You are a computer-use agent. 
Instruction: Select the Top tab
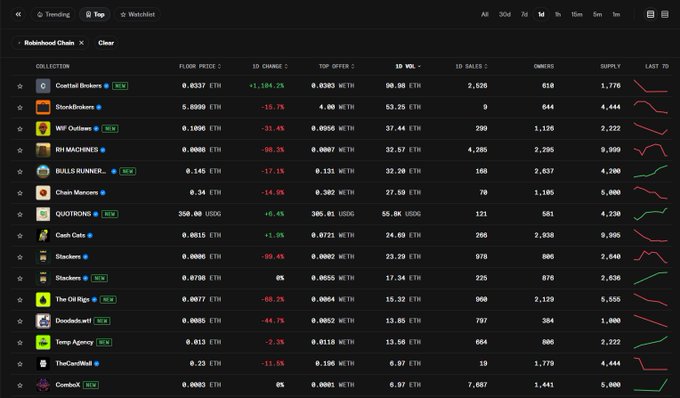(x=95, y=14)
